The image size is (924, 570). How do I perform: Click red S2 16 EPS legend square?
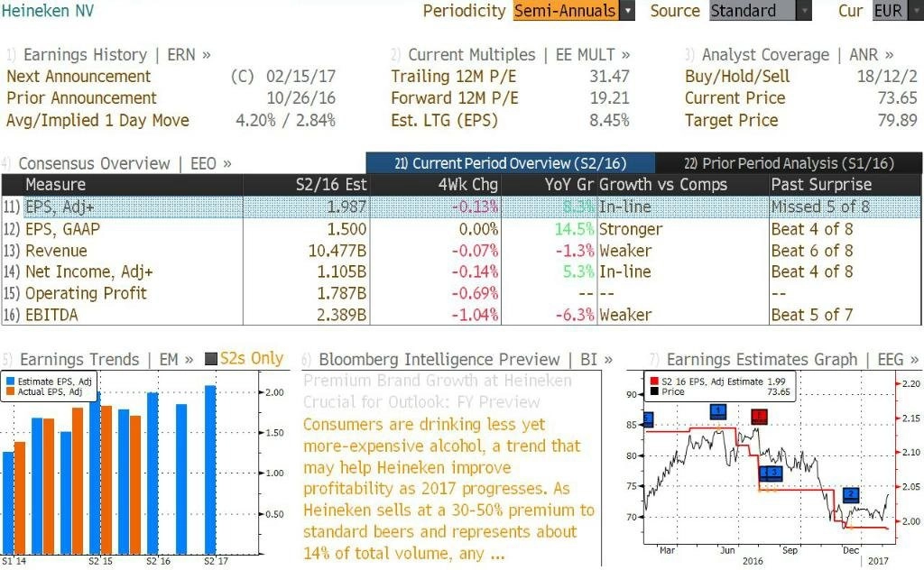click(x=654, y=382)
